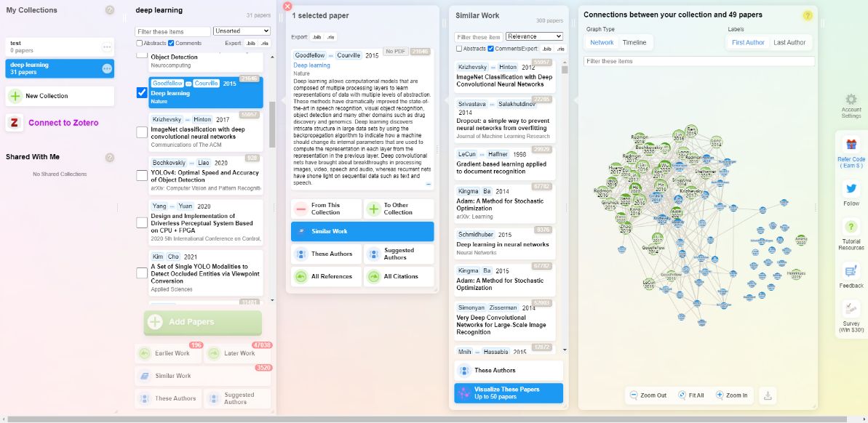This screenshot has height=423, width=868.
Task: Uncheck the Goodfellow Deep learning paper checkbox
Action: (x=142, y=92)
